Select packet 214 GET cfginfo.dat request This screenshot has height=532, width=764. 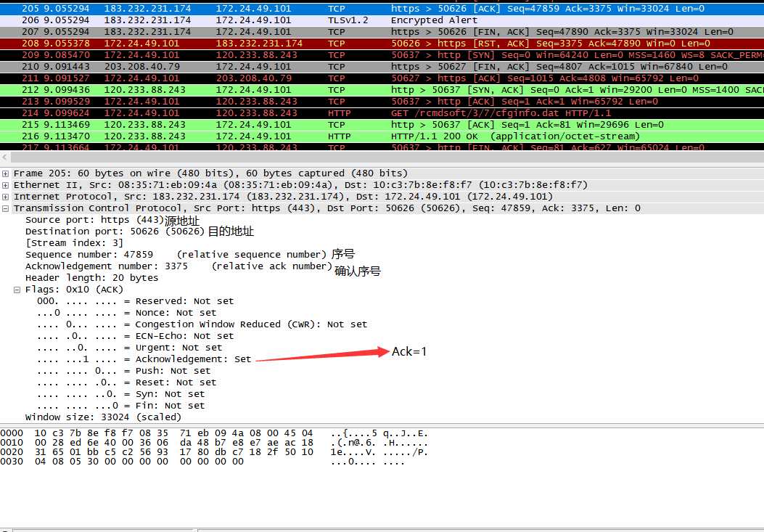click(x=382, y=113)
